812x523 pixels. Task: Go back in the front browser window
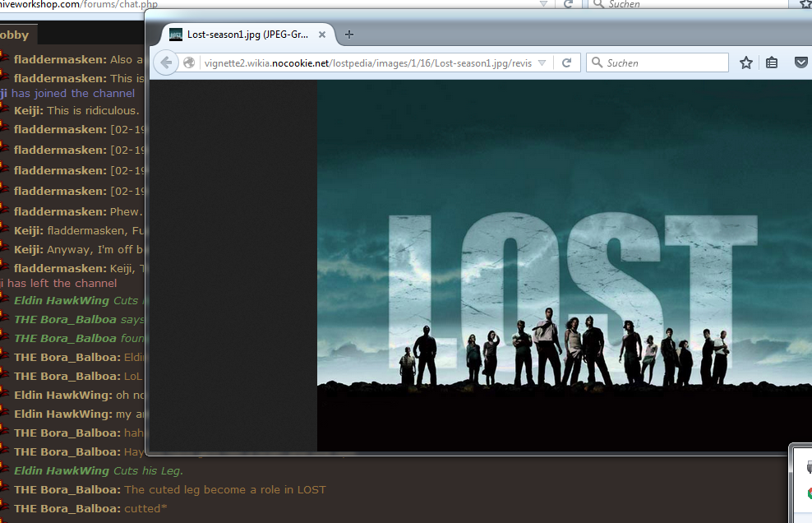166,62
